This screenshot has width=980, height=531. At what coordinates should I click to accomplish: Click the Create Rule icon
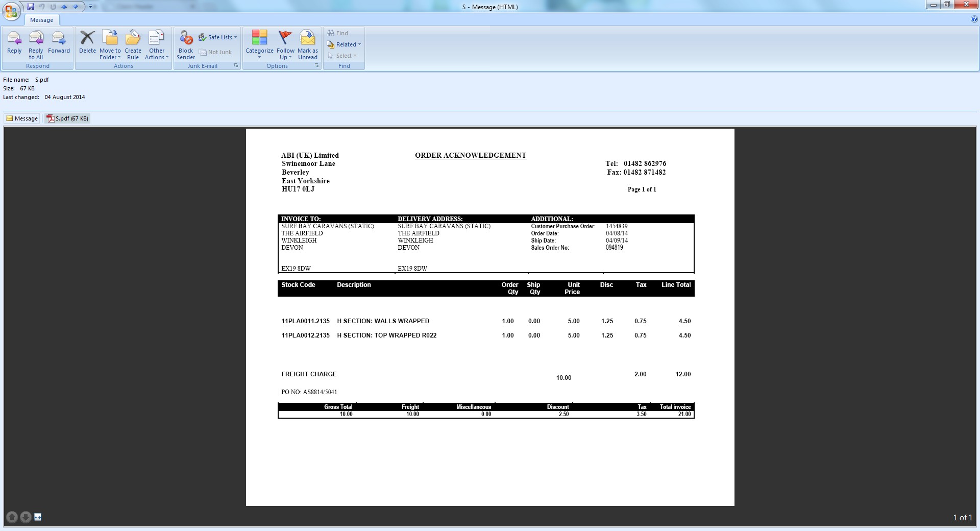(133, 39)
